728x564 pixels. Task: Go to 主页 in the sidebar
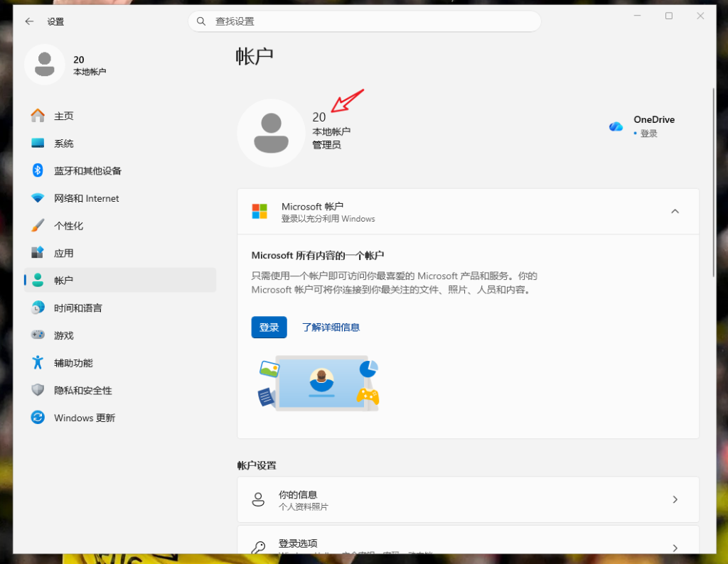pyautogui.click(x=63, y=116)
